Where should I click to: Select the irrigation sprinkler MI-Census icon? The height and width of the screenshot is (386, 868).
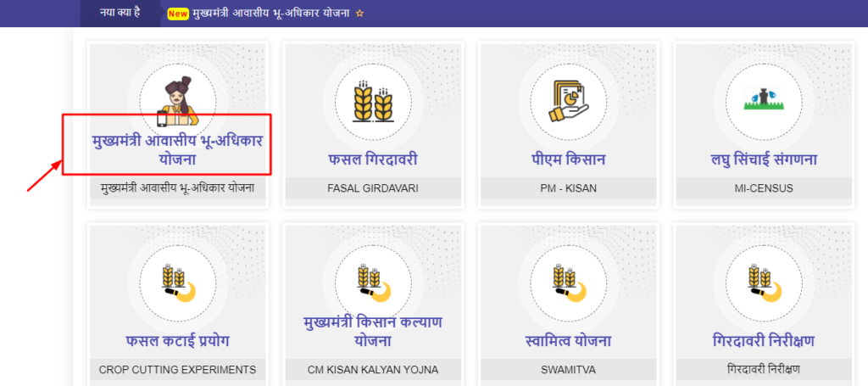[764, 101]
